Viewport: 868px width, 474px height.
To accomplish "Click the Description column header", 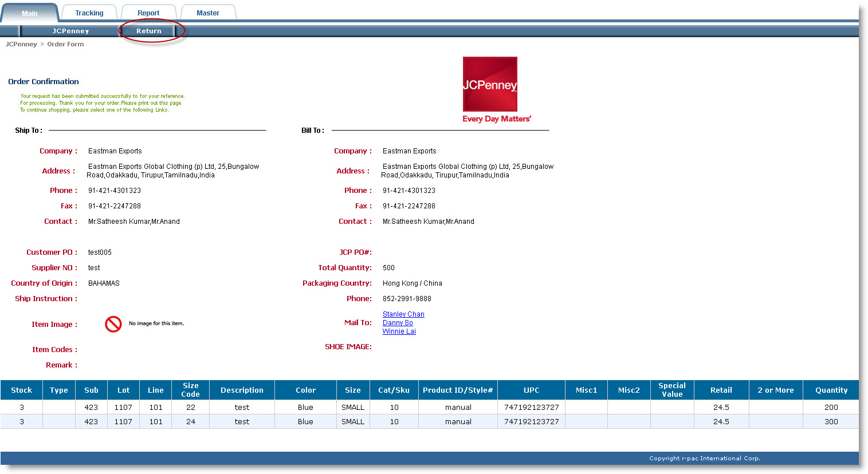I will tap(242, 390).
